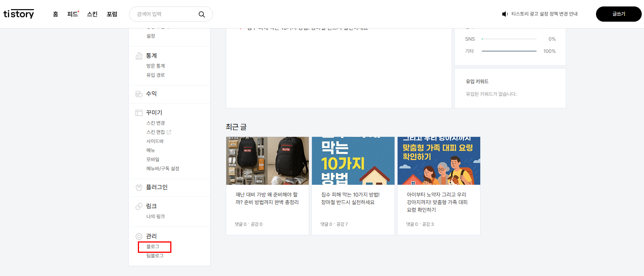Select the 링크 section heading
This screenshot has height=276, width=644.
pos(152,206)
